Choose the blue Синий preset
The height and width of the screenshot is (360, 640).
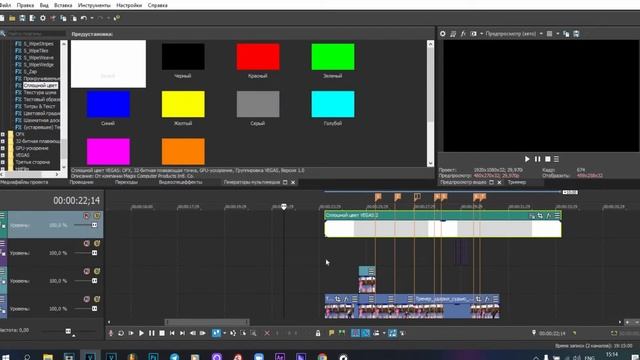tap(108, 104)
